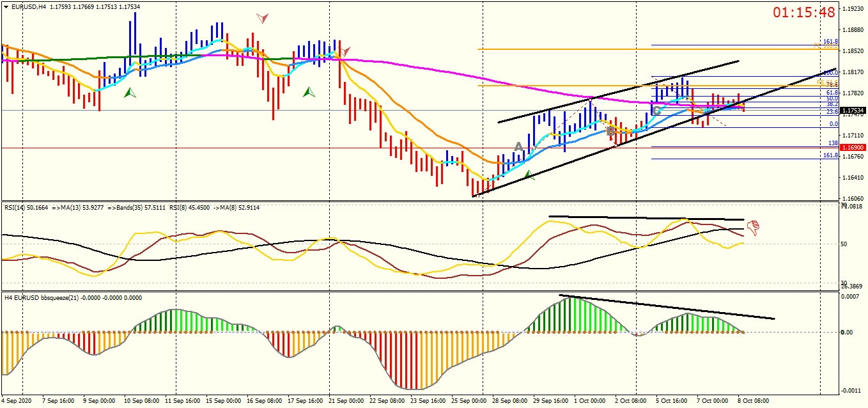Click the wave label A on the chart
This screenshot has width=868, height=408.
pyautogui.click(x=519, y=147)
